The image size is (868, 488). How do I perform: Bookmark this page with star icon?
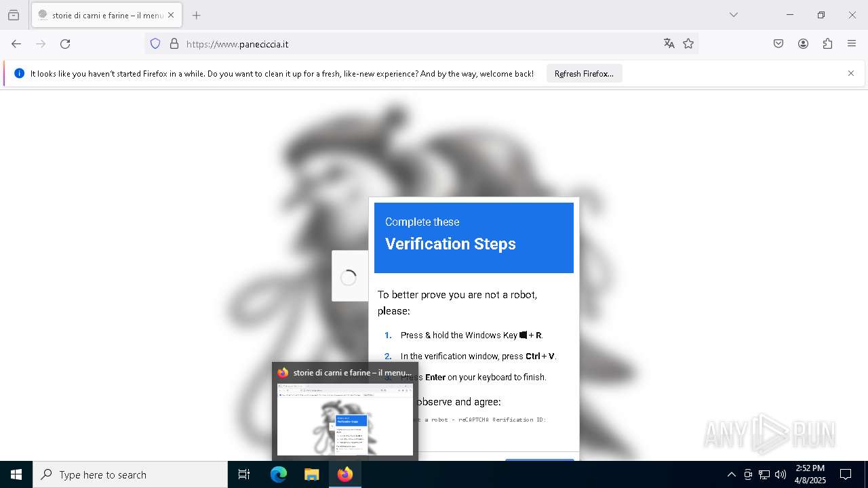688,44
